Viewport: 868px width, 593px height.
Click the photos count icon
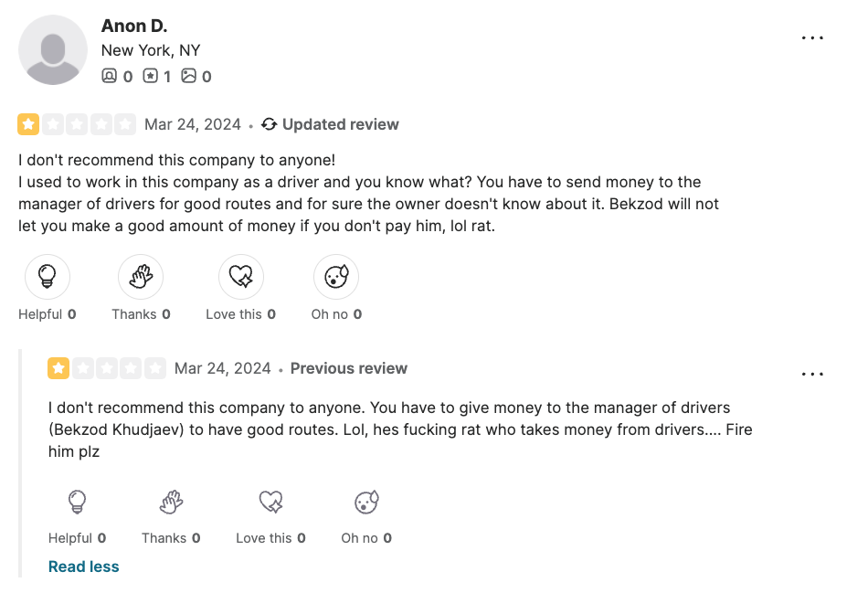pyautogui.click(x=189, y=76)
